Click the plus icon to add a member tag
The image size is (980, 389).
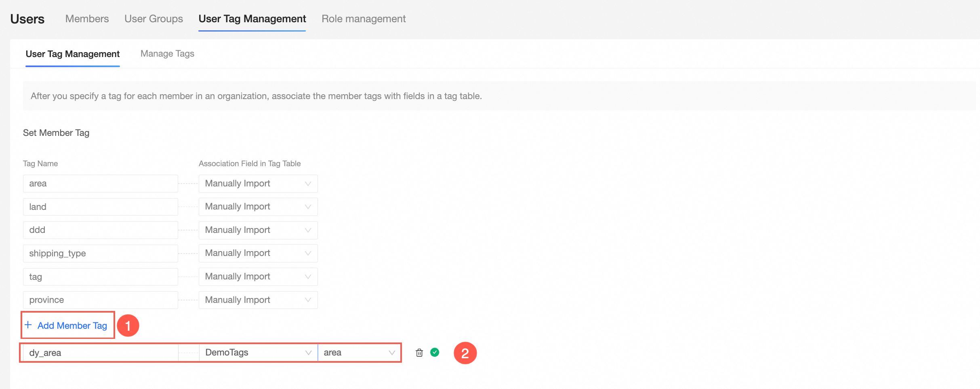point(28,325)
